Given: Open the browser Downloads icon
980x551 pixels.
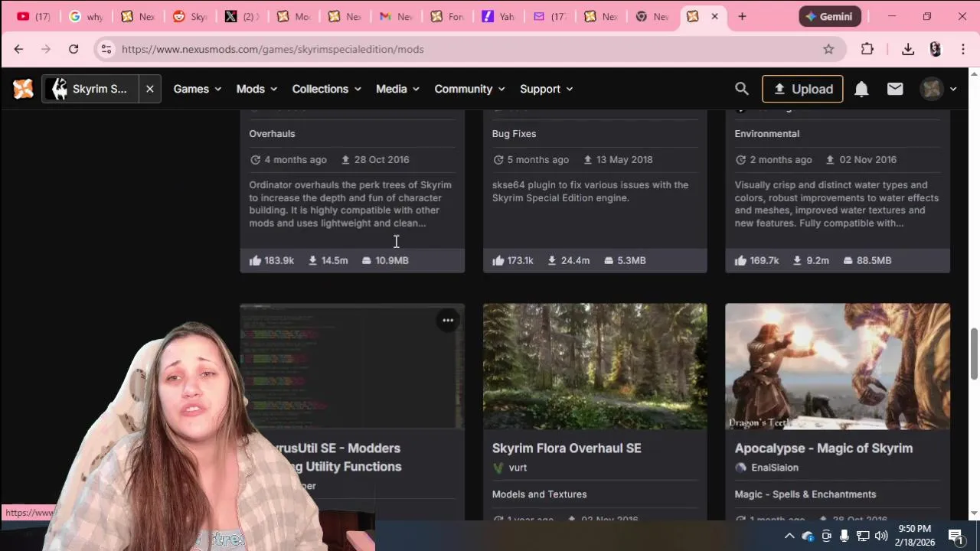Looking at the screenshot, I should [908, 49].
